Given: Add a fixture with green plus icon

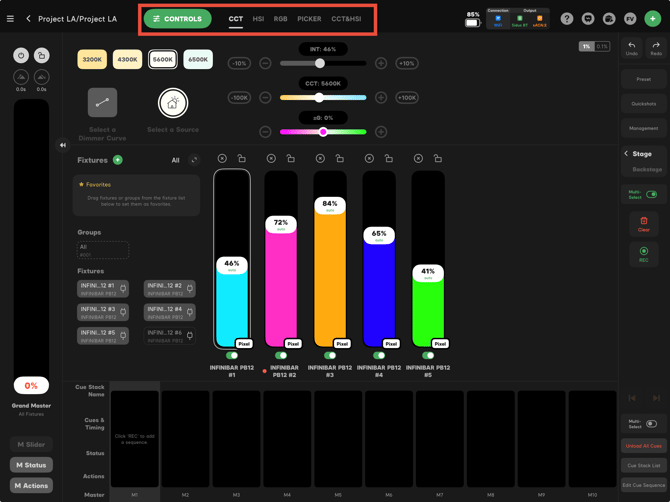Looking at the screenshot, I should tap(118, 160).
